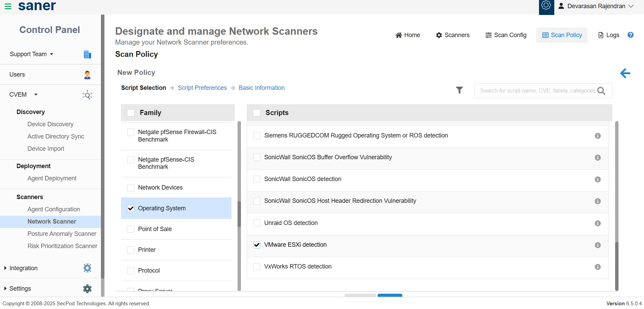The image size is (644, 309).
Task: Check the Printer family
Action: (x=130, y=250)
